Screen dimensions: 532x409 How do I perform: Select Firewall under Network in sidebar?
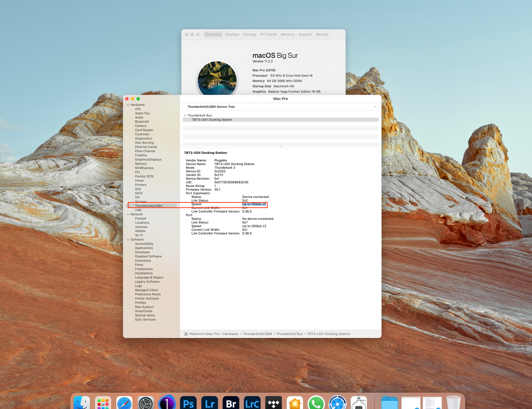coord(140,218)
